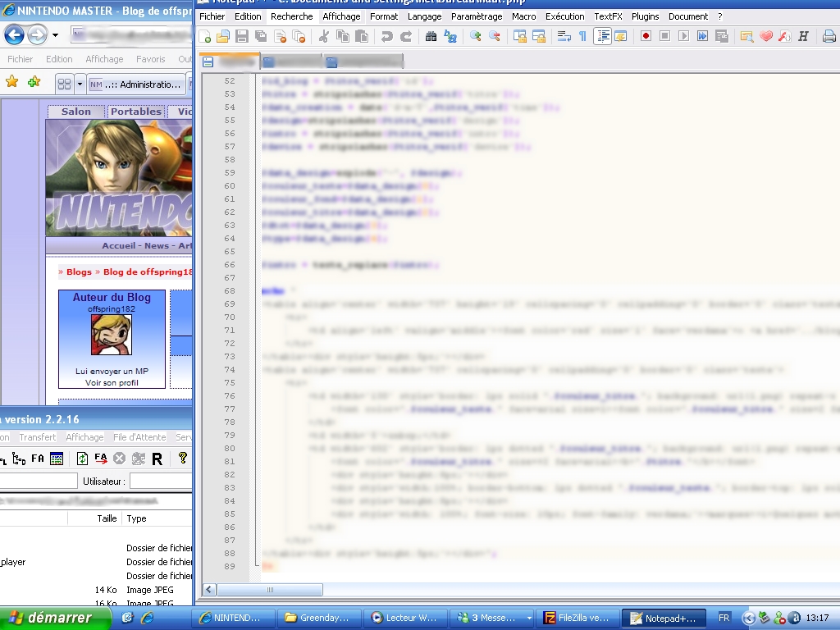Click the 'Voir son profil' link

coord(112,382)
